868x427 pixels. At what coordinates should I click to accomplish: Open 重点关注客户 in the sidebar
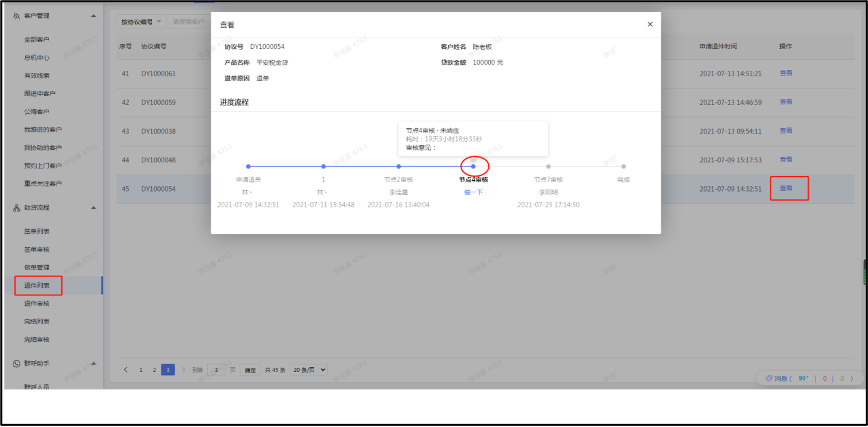[43, 183]
